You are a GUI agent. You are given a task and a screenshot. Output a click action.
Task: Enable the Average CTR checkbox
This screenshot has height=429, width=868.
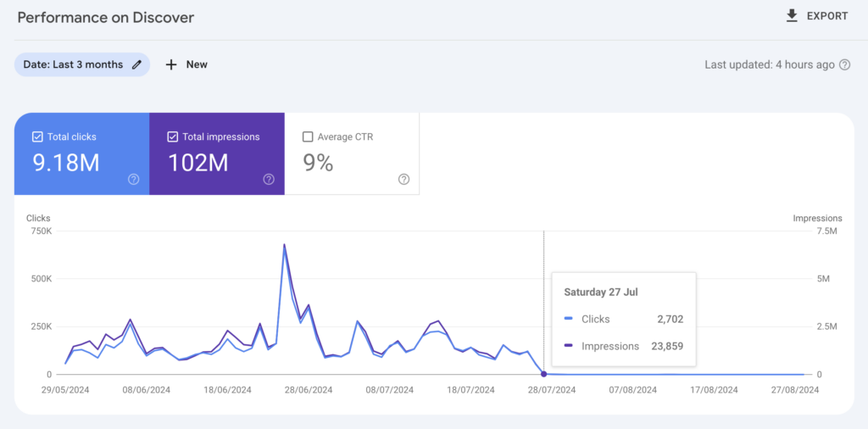pyautogui.click(x=308, y=136)
